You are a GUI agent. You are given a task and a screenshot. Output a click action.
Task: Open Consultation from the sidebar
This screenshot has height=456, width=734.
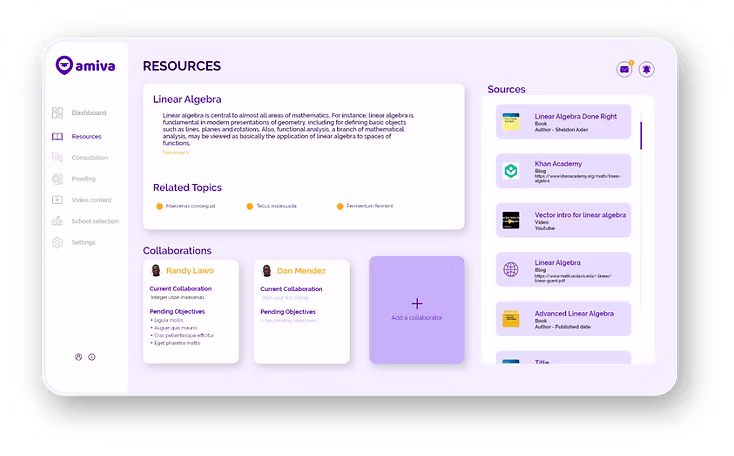[89, 157]
